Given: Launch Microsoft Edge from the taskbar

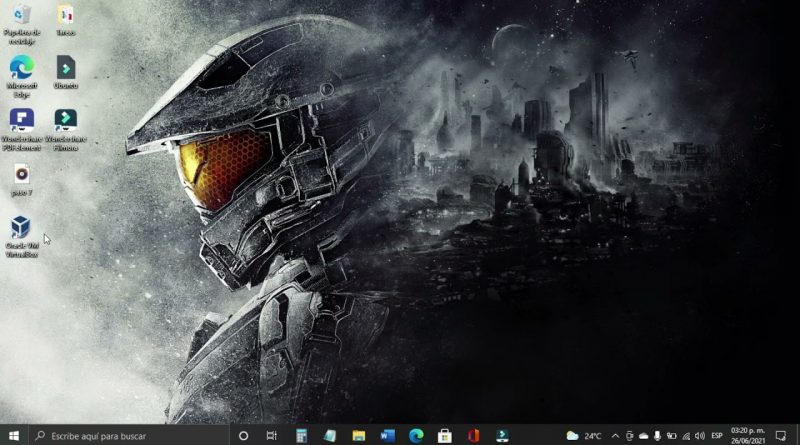Looking at the screenshot, I should [416, 435].
